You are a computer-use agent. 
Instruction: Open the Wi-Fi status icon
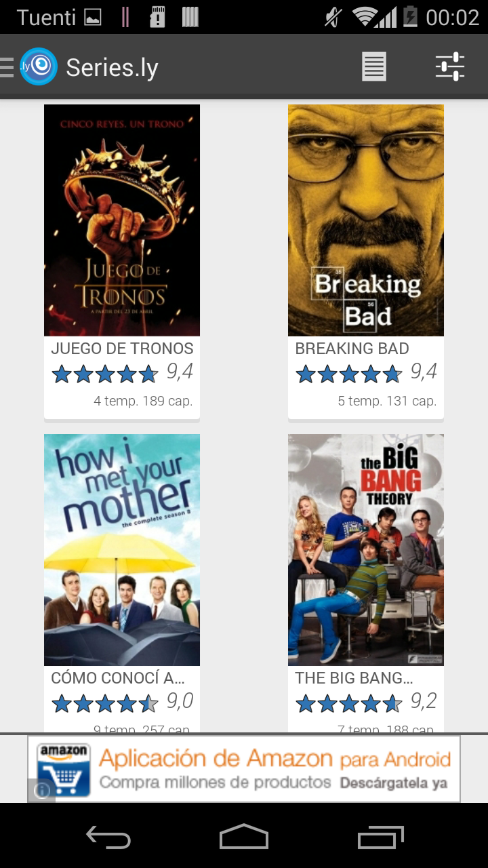point(366,17)
